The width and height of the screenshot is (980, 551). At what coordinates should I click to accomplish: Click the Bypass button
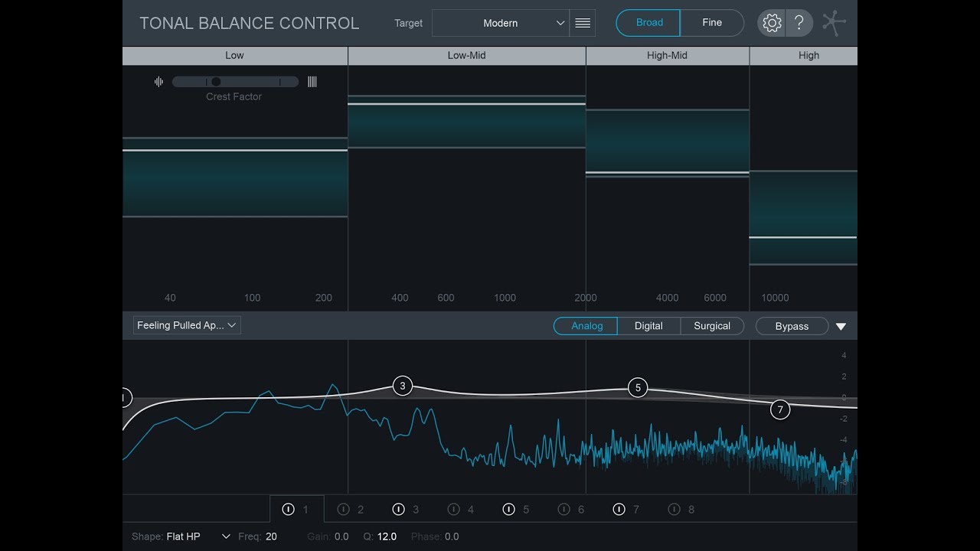tap(792, 326)
